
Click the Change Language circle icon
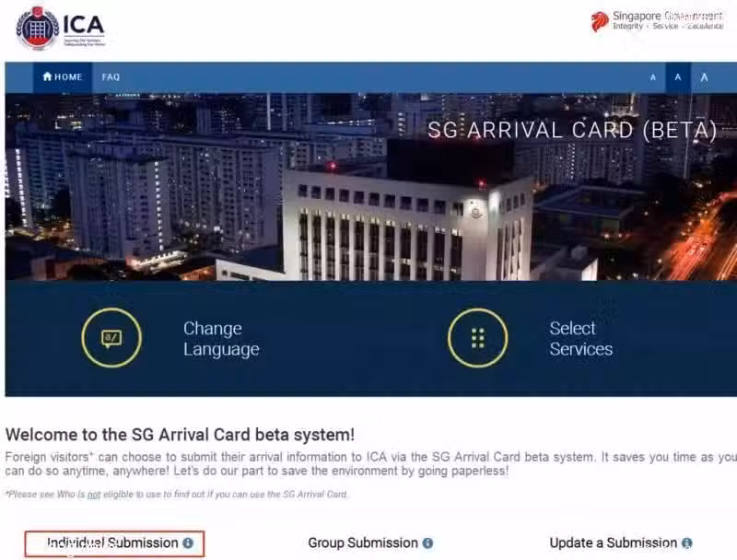tap(111, 338)
